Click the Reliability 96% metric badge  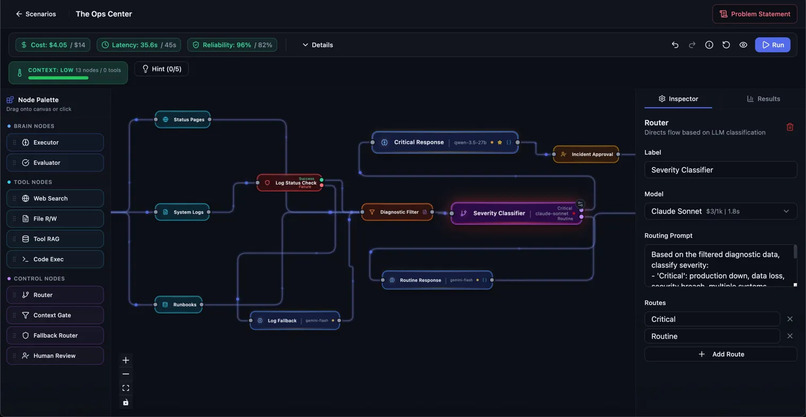point(232,45)
